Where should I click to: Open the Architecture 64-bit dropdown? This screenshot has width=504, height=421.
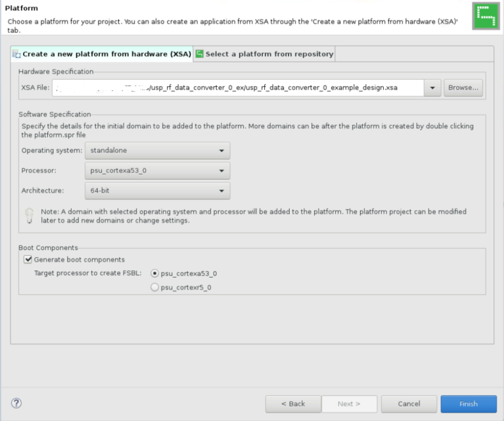click(x=157, y=191)
